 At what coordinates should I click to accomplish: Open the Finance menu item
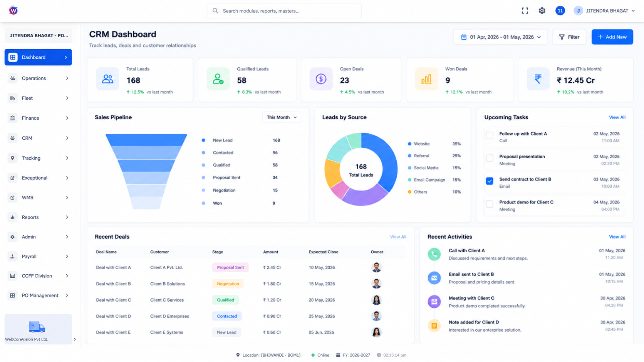38,118
